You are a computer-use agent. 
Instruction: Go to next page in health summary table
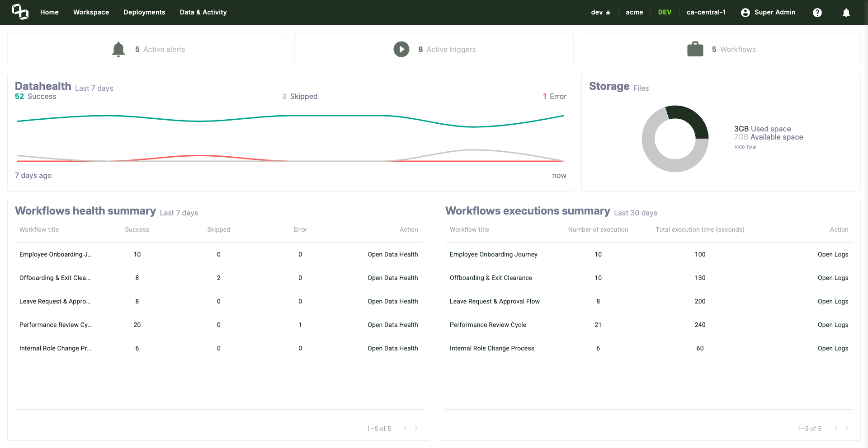pyautogui.click(x=416, y=428)
